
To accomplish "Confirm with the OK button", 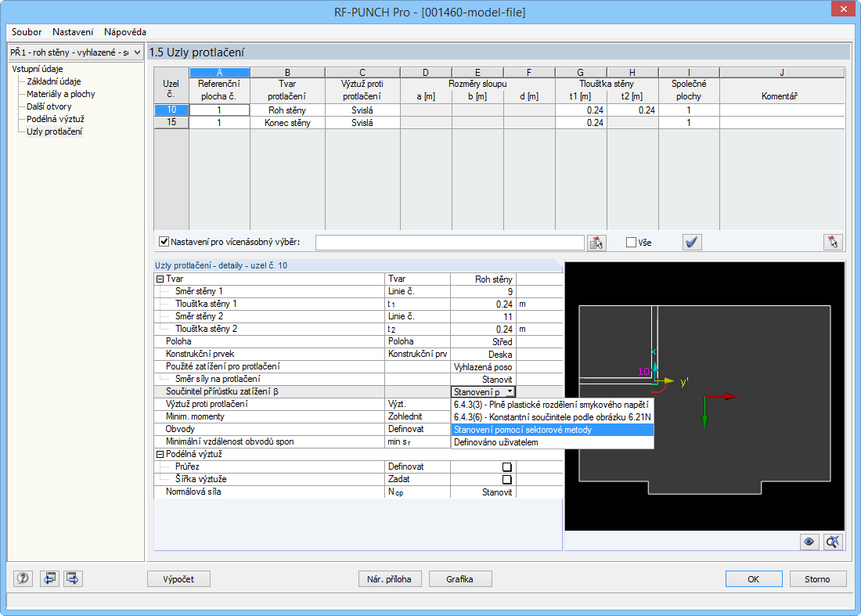I will (x=753, y=578).
